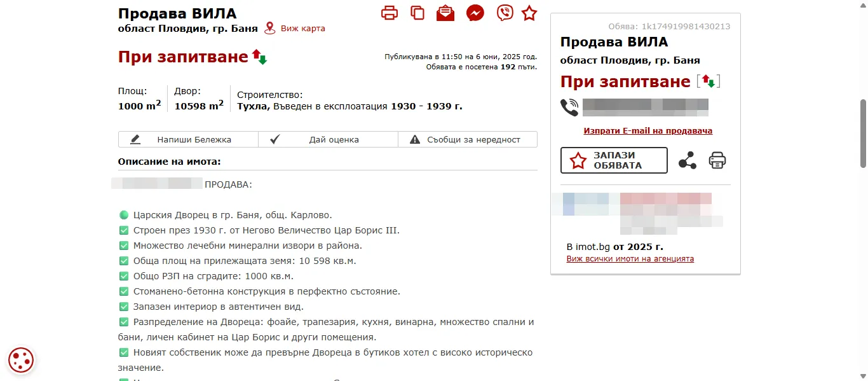The width and height of the screenshot is (868, 381).
Task: Click 'Изпрати E-mail на продавача' link
Action: tap(648, 130)
